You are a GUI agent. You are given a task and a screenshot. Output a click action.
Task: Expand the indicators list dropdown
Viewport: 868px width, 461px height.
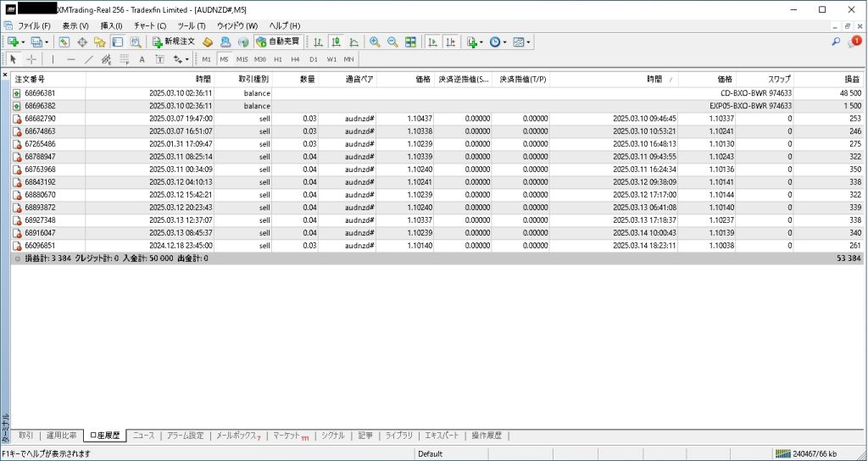(x=481, y=42)
